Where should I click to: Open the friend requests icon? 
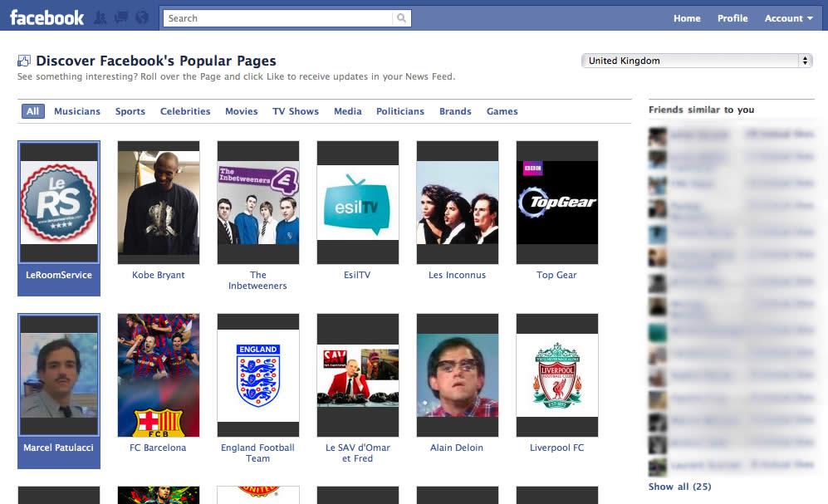pyautogui.click(x=100, y=18)
